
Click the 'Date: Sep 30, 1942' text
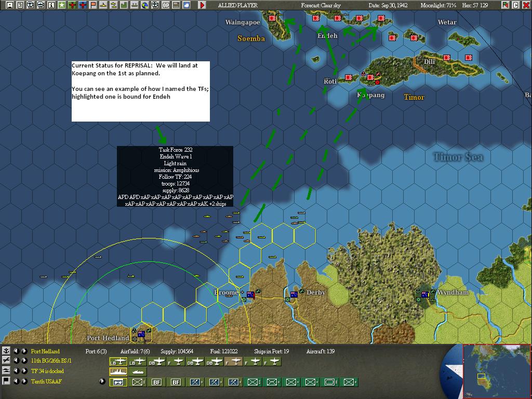pos(388,5)
